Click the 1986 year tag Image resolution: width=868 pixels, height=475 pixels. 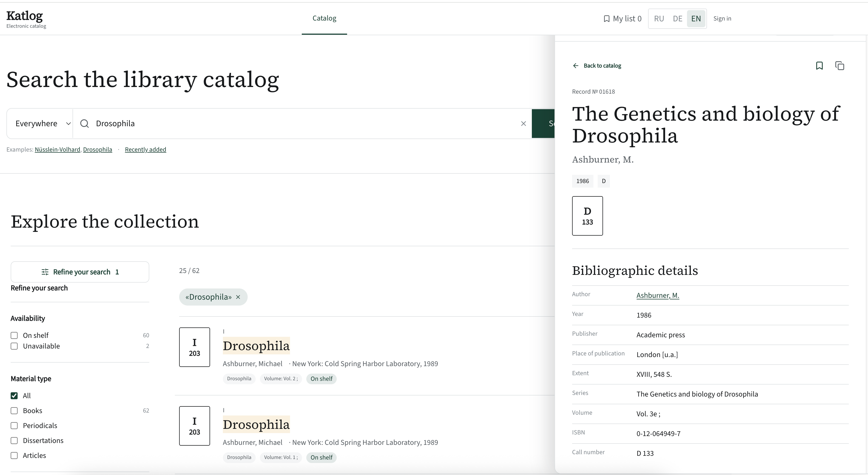(582, 181)
